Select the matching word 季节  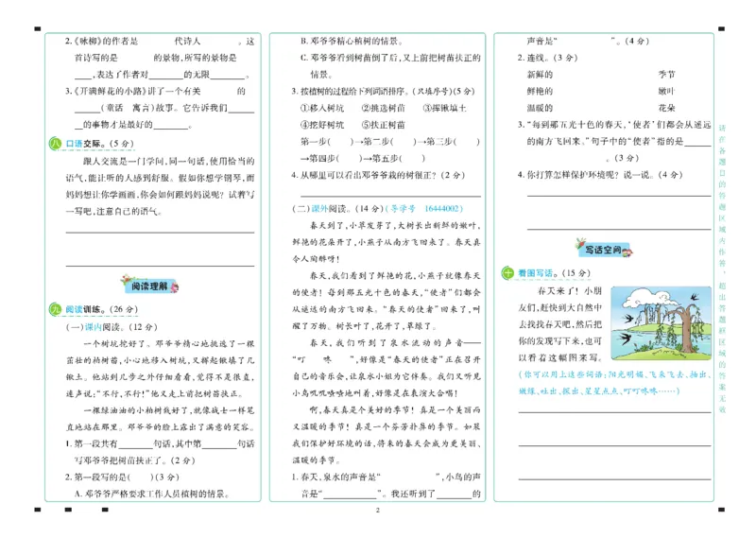point(667,75)
